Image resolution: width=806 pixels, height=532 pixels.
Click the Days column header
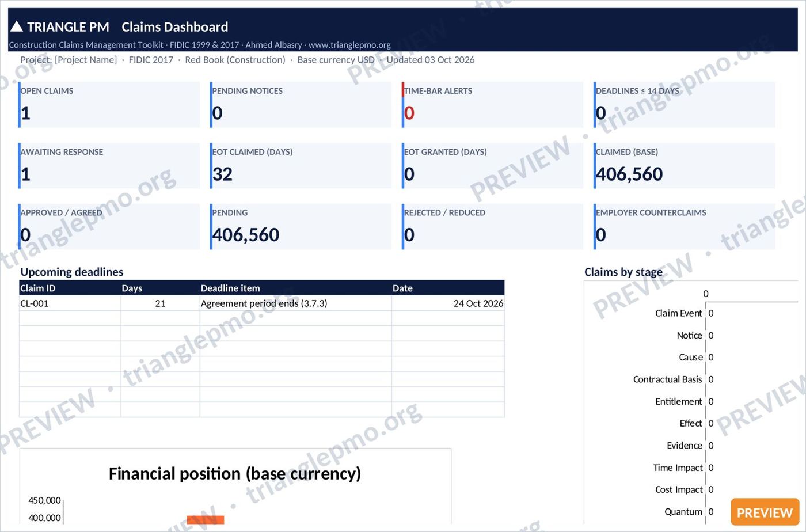coord(160,288)
